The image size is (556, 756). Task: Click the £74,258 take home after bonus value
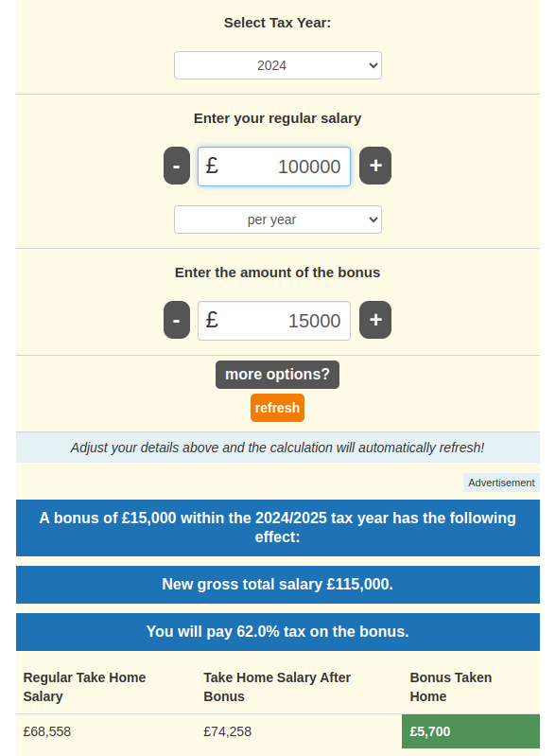coord(227,731)
